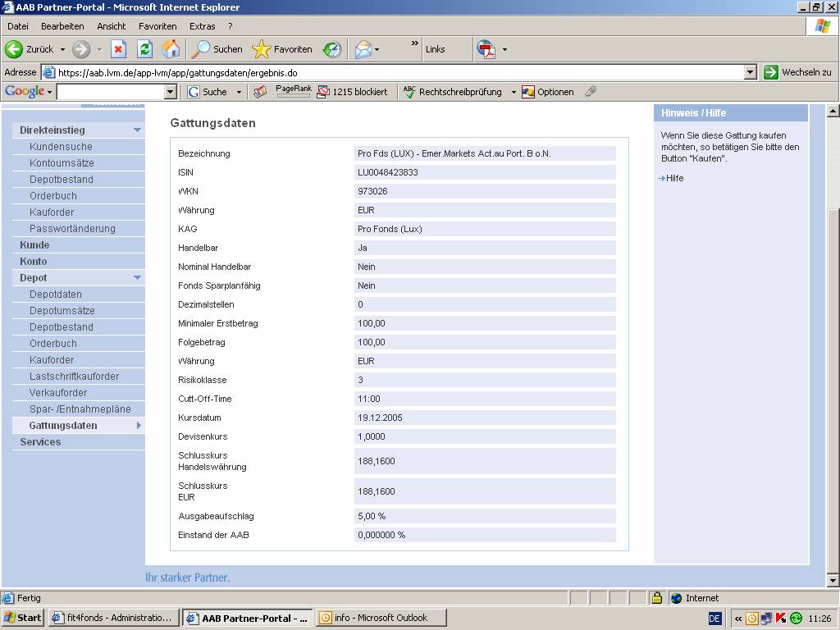Open the Suchen magnifier search
Viewport: 840px width, 630px height.
[x=217, y=49]
